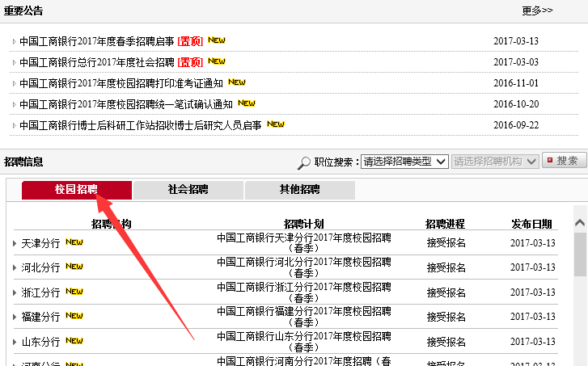Image resolution: width=588 pixels, height=366 pixels.
Task: Open 中国工商银行浙江分行2017年度校园招聘 plan
Action: (304, 292)
